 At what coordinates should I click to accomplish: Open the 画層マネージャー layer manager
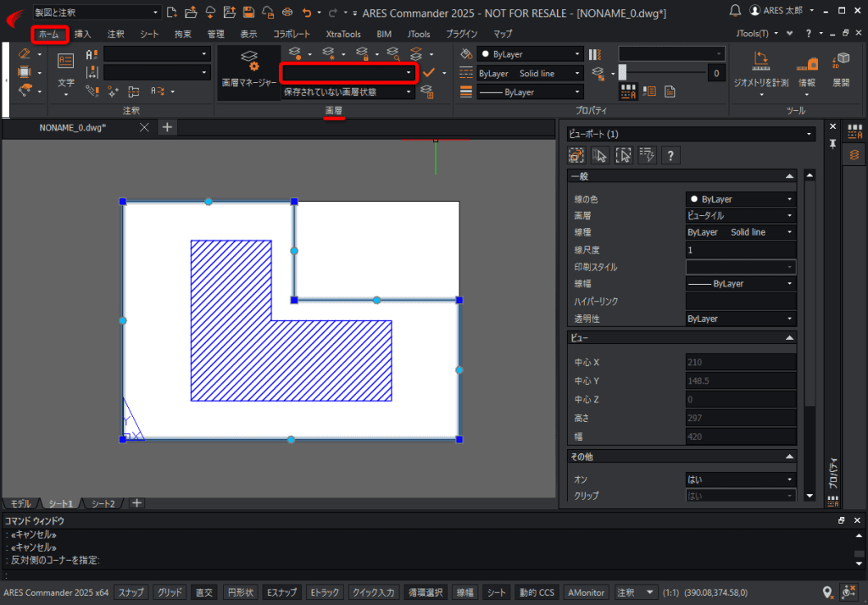(249, 72)
